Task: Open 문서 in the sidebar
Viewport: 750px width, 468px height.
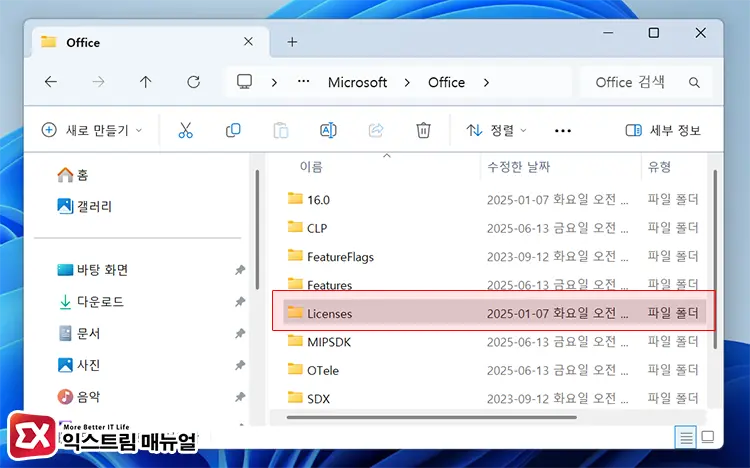Action: [x=79, y=333]
